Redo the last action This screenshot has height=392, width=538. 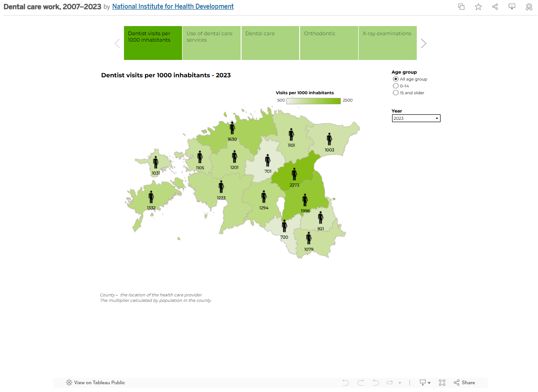[x=360, y=382]
